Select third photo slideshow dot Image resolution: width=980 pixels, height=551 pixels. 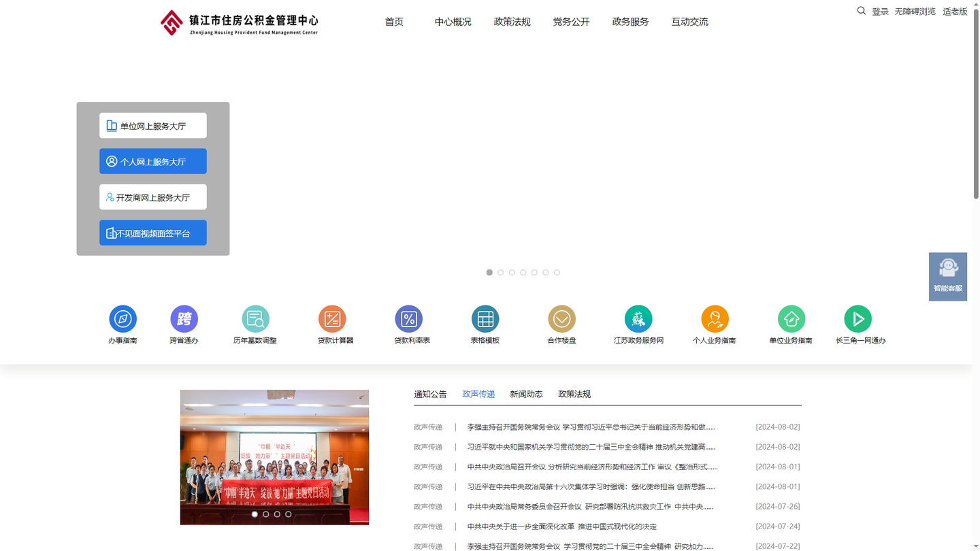(277, 514)
